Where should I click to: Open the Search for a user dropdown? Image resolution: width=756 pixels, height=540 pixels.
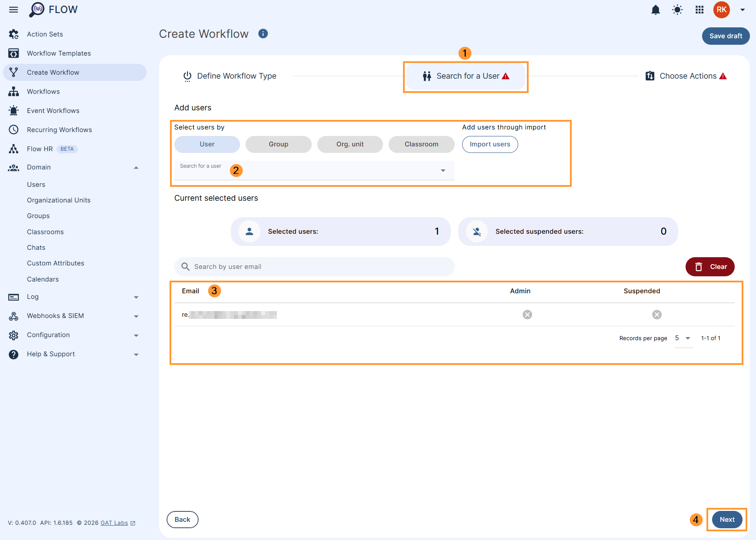443,170
